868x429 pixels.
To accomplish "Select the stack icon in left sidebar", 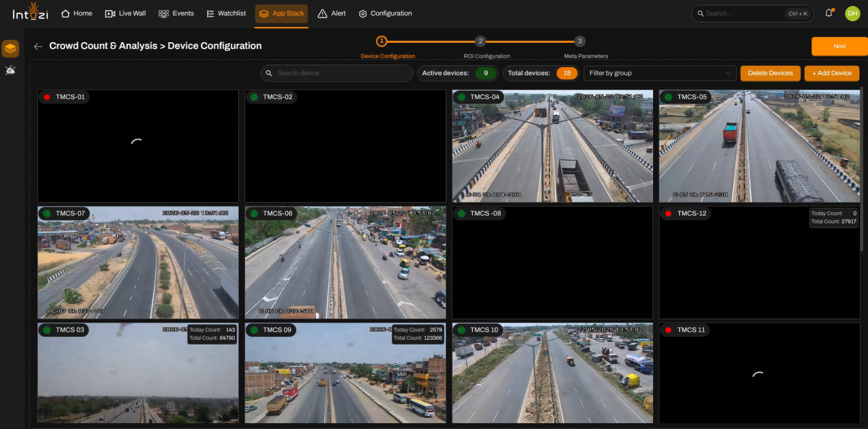I will (10, 49).
